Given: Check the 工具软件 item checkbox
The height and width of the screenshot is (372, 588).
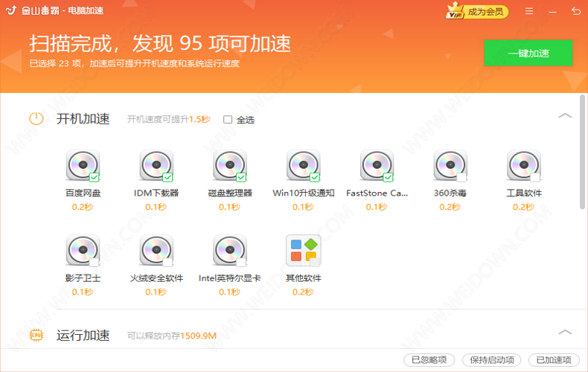Looking at the screenshot, I should [x=535, y=177].
